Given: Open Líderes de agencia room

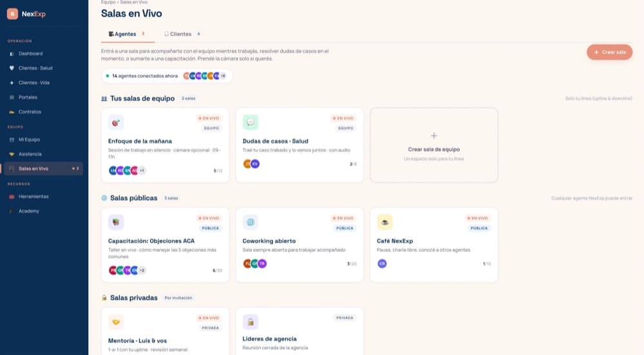Looking at the screenshot, I should coord(299,332).
